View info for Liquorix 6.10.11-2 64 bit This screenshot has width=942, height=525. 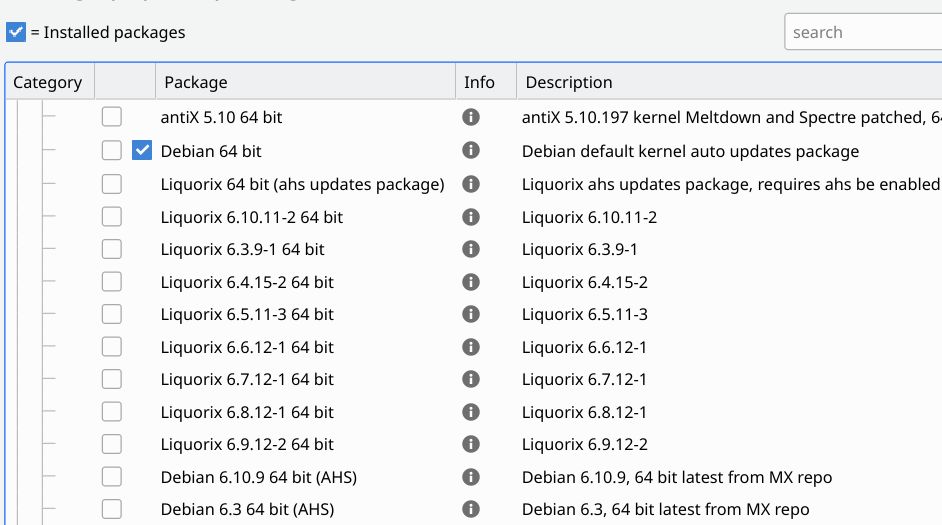(471, 217)
